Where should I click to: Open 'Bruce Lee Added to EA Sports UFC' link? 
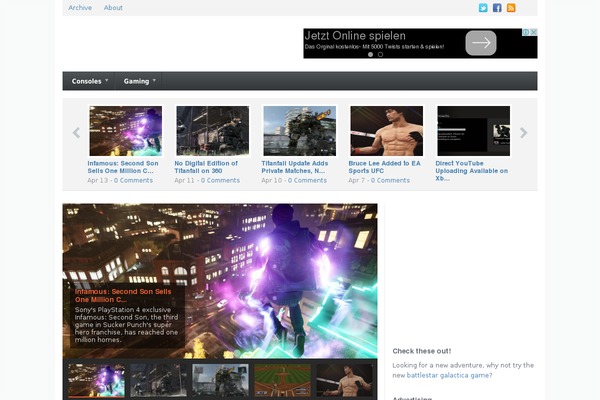point(384,167)
